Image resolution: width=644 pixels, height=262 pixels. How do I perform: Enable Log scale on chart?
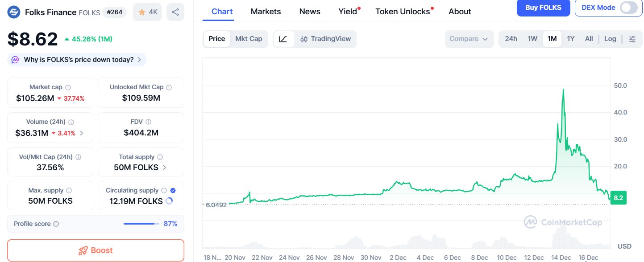pos(610,39)
